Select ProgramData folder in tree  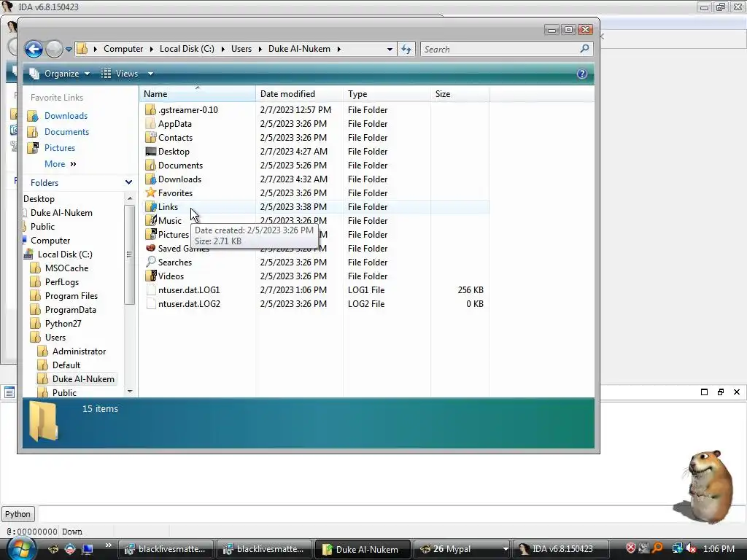(71, 309)
